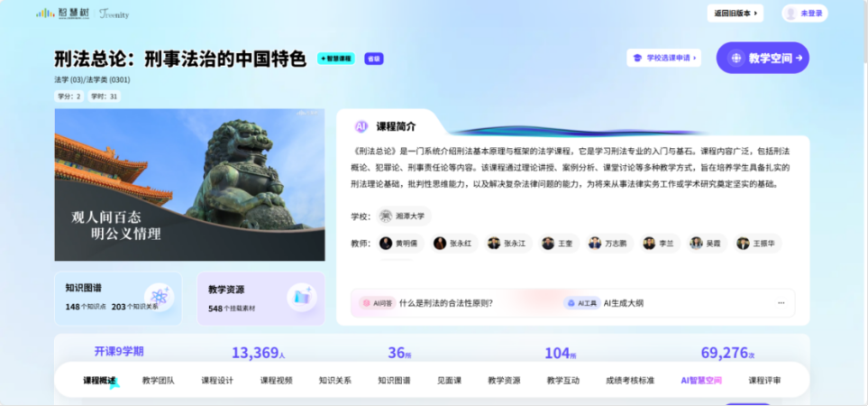The height and width of the screenshot is (406, 868).
Task: Click the user avatar icon beside 未登录
Action: click(791, 14)
